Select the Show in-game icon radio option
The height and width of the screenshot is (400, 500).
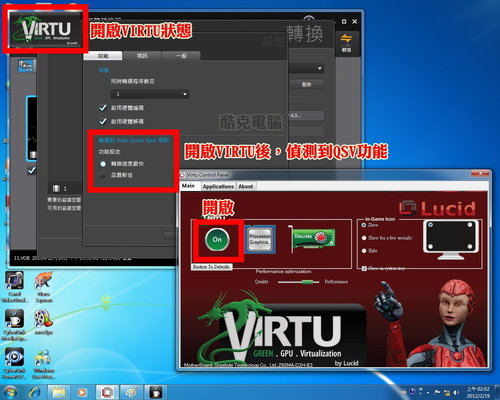[364, 225]
